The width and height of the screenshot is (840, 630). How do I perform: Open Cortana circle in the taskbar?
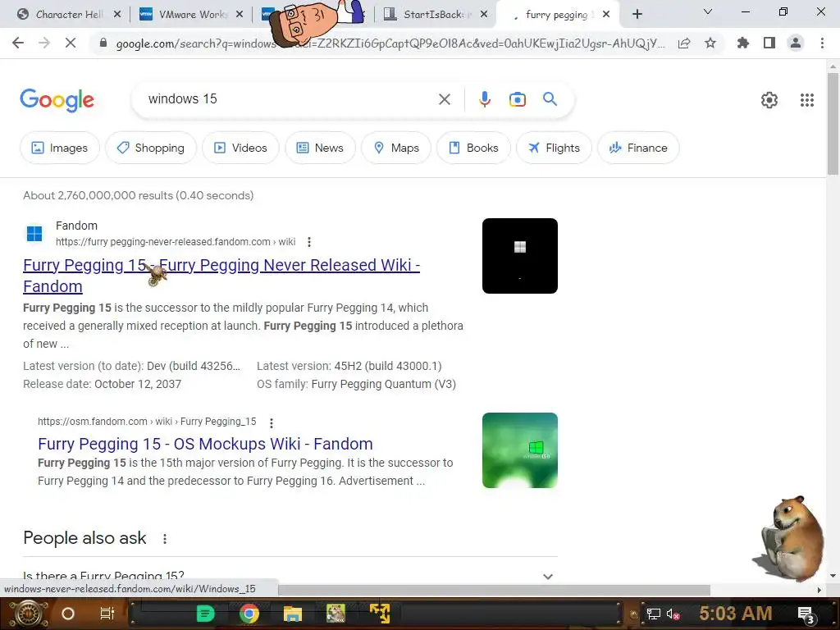(68, 614)
